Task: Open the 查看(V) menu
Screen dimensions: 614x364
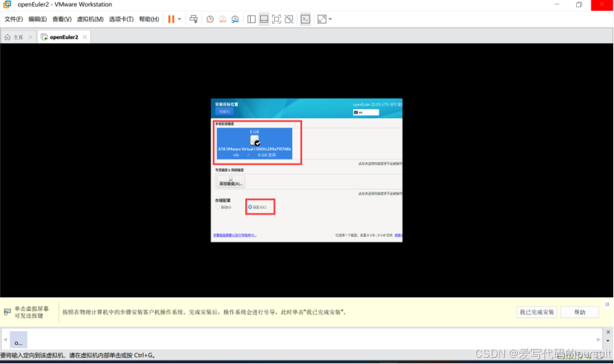Action: (62, 19)
